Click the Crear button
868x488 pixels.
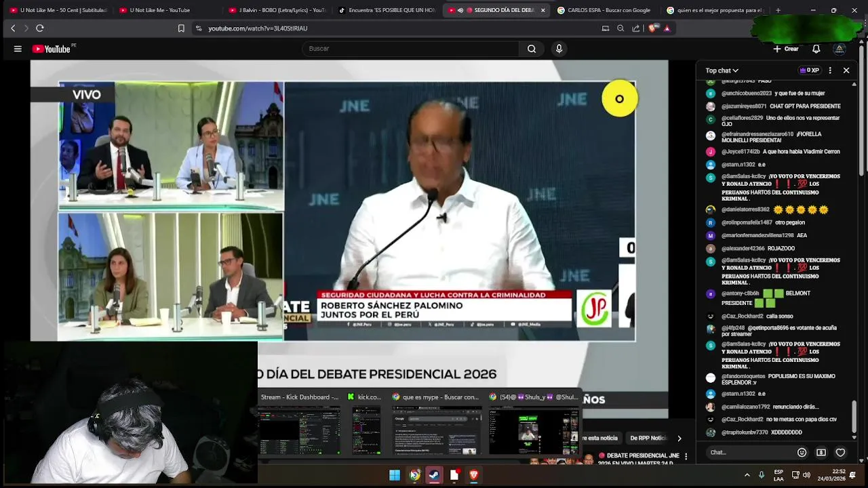[x=786, y=49]
